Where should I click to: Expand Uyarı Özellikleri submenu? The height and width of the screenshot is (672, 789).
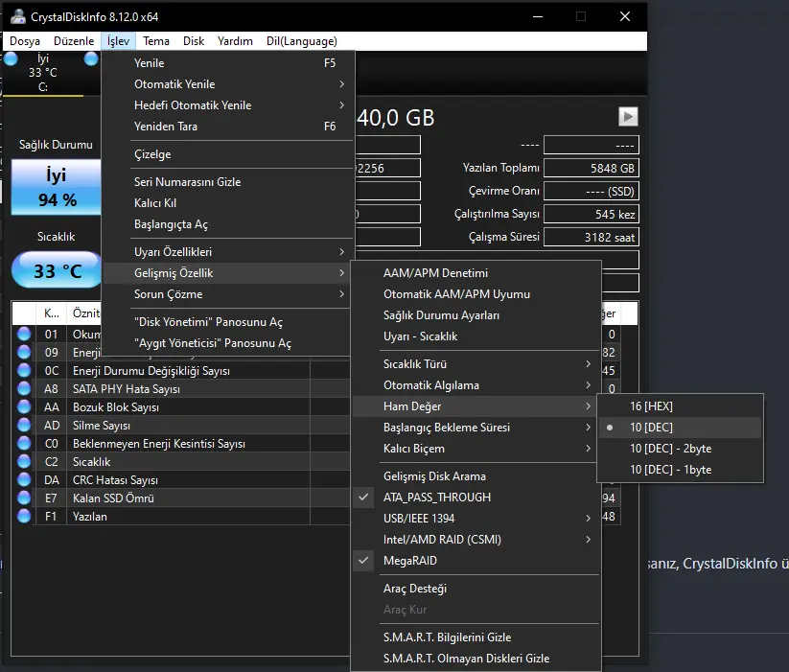point(228,251)
